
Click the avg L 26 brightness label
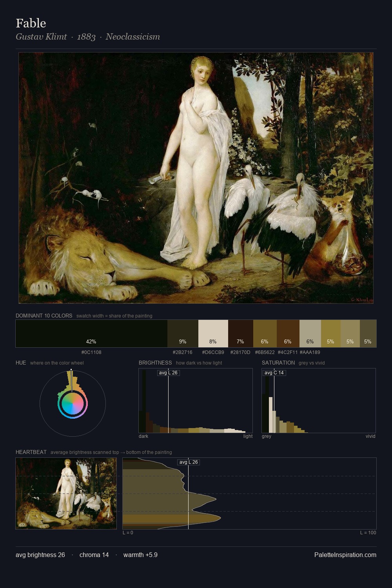tap(168, 373)
